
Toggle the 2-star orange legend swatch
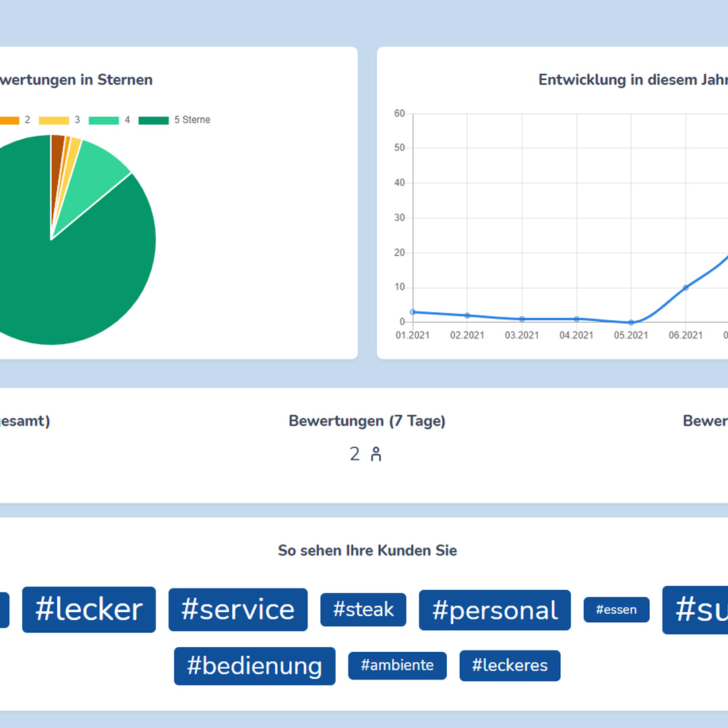point(9,120)
